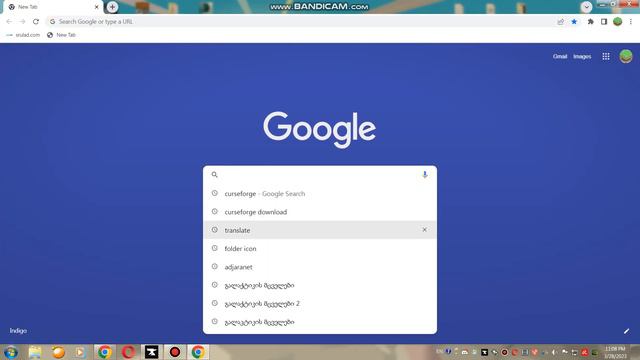Open a new tab with plus button
Screen dimensions: 640x360
pos(112,7)
